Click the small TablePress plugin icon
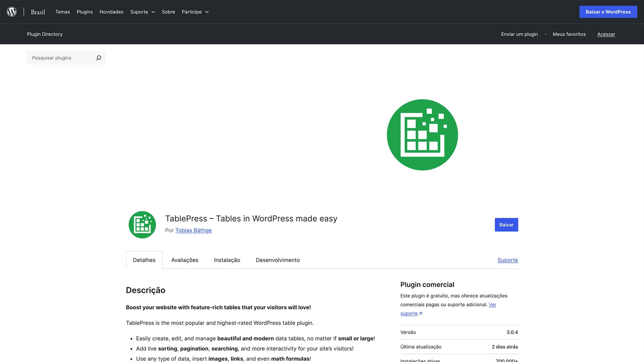Screen dimensions: 644x362 tap(142, 225)
